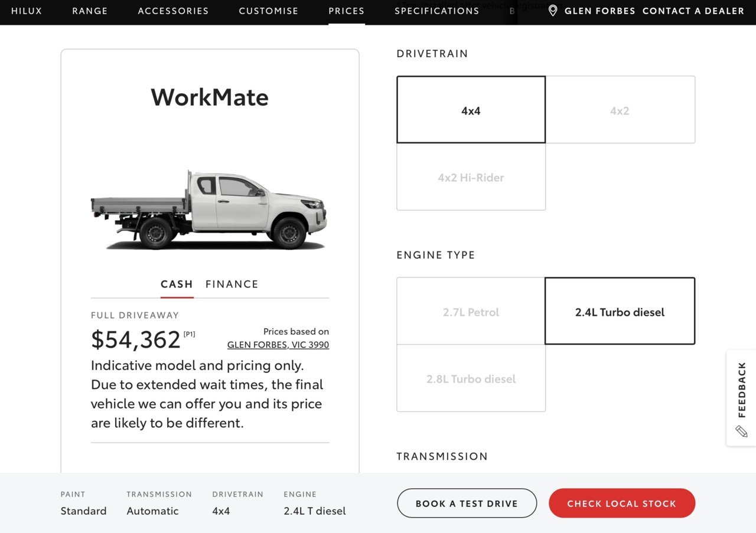Select the 4x2 drivetrain option

pyautogui.click(x=620, y=110)
